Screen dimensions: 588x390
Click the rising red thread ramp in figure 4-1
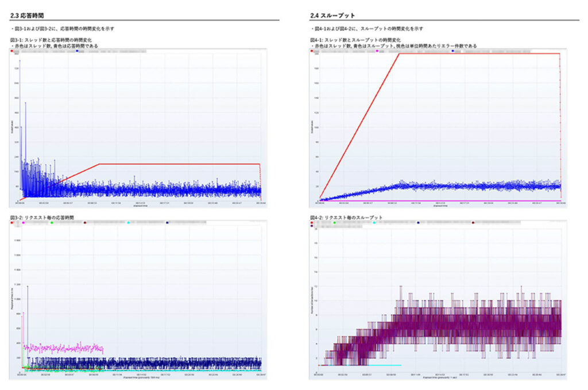359,126
